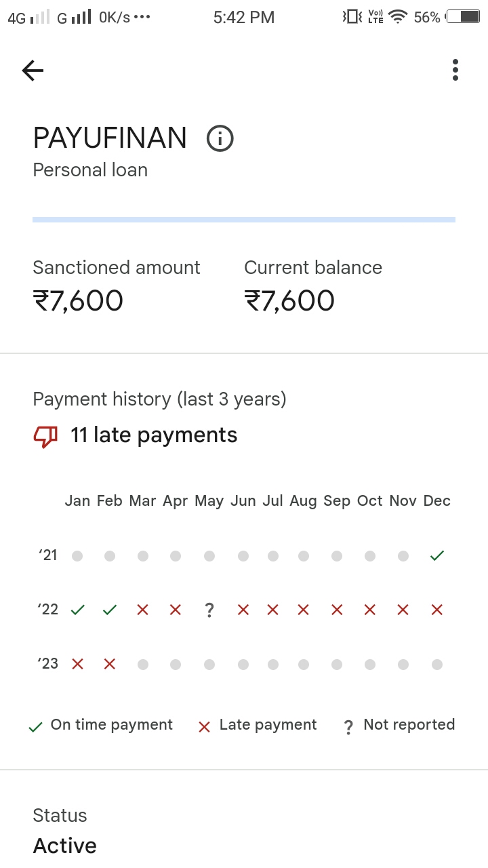Tap the Active status text
The height and width of the screenshot is (868, 488).
point(65,846)
